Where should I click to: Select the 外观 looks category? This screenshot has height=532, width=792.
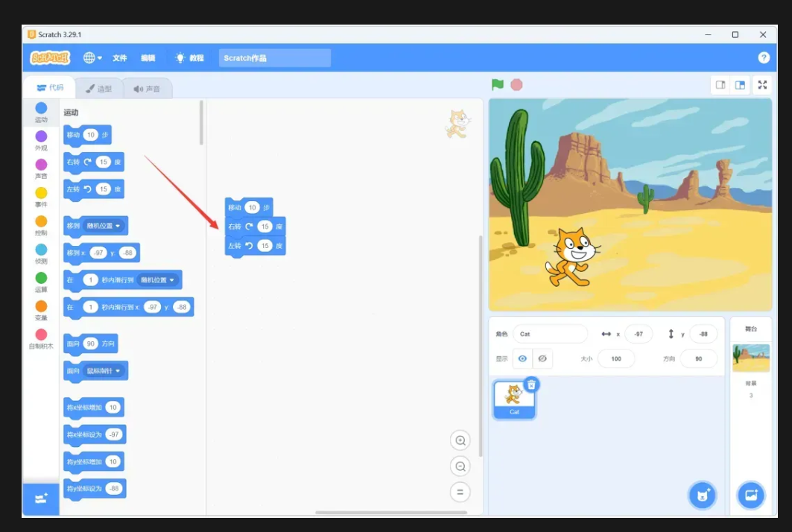tap(42, 141)
